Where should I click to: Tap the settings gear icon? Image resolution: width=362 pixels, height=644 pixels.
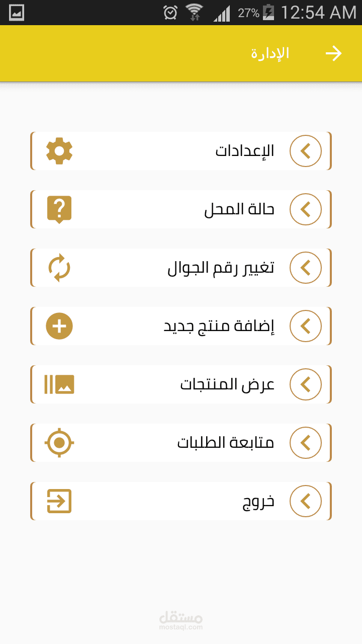click(59, 150)
